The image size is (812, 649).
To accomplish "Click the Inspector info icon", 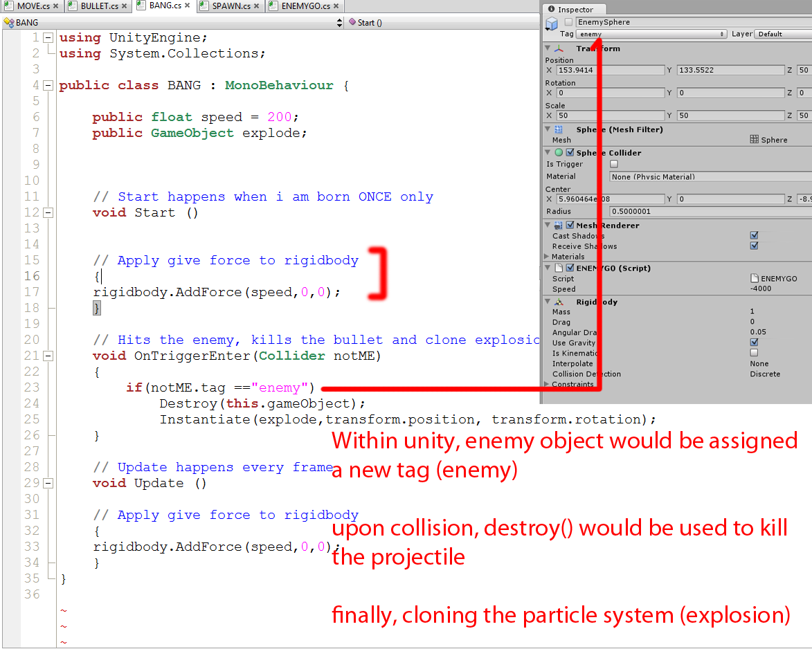I will click(x=552, y=9).
